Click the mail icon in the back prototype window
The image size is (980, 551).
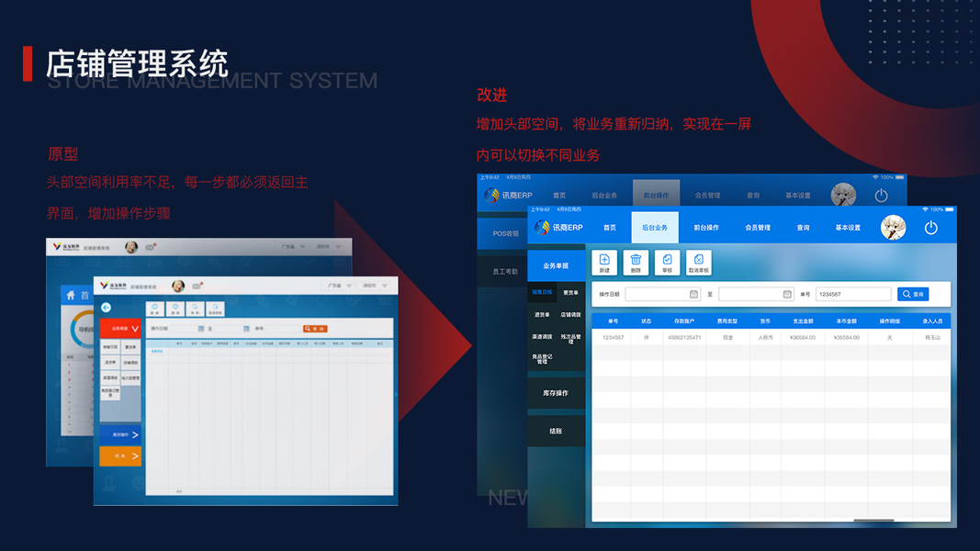[x=150, y=247]
